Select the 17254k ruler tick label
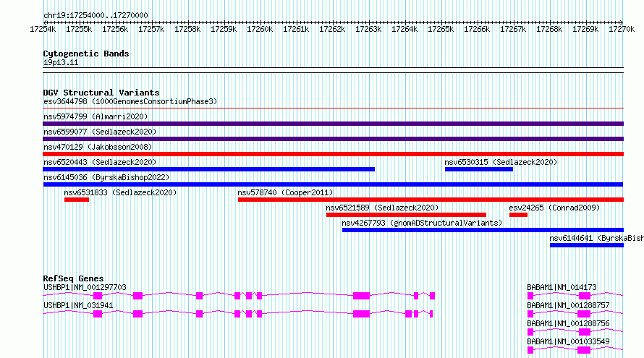644x358 pixels. pyautogui.click(x=43, y=29)
